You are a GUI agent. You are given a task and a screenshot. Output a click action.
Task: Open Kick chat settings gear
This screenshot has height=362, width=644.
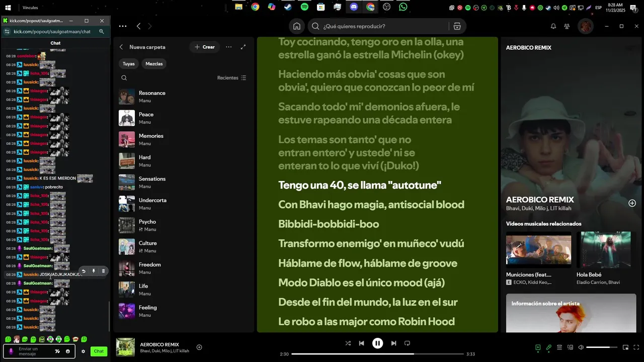click(x=83, y=351)
